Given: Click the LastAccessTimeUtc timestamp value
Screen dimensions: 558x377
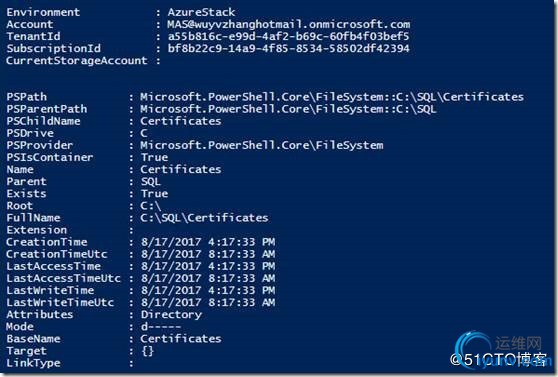Looking at the screenshot, I should tap(208, 278).
